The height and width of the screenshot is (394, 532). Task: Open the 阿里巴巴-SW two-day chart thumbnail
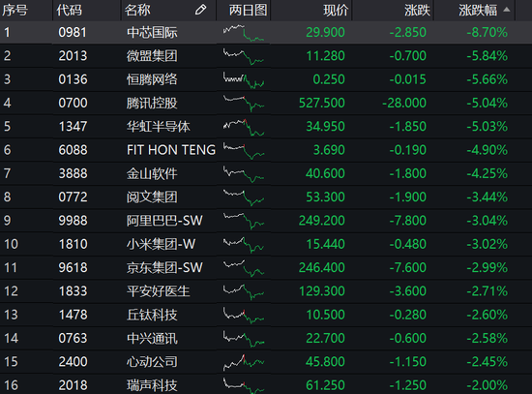[243, 221]
